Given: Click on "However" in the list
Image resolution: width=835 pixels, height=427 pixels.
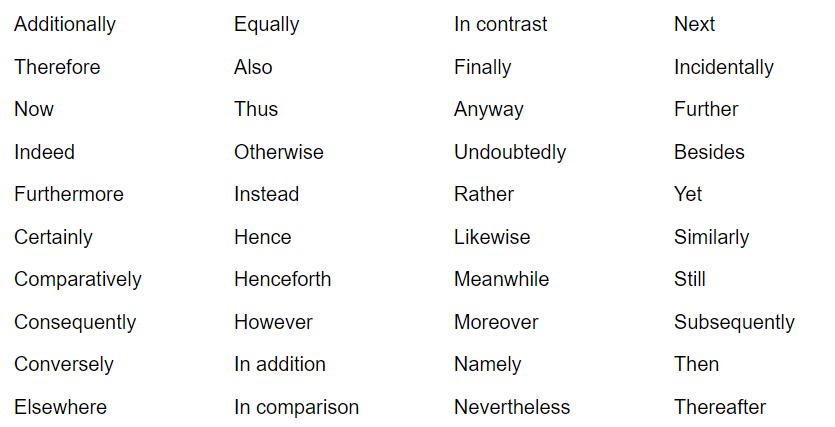Looking at the screenshot, I should coord(273,322).
